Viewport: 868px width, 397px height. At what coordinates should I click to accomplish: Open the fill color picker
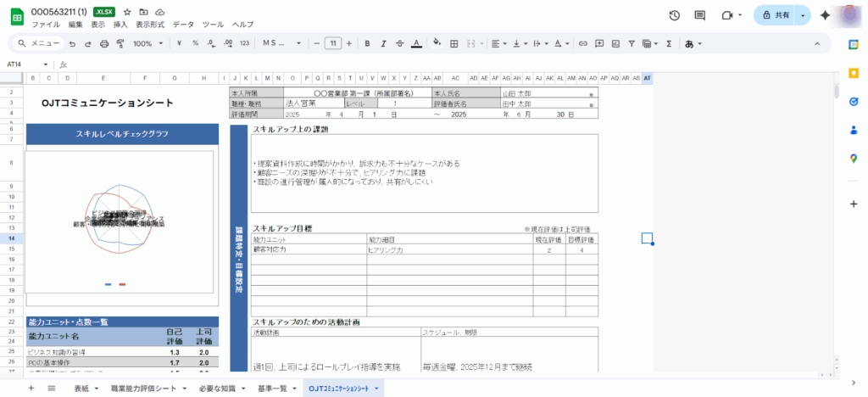tap(437, 43)
